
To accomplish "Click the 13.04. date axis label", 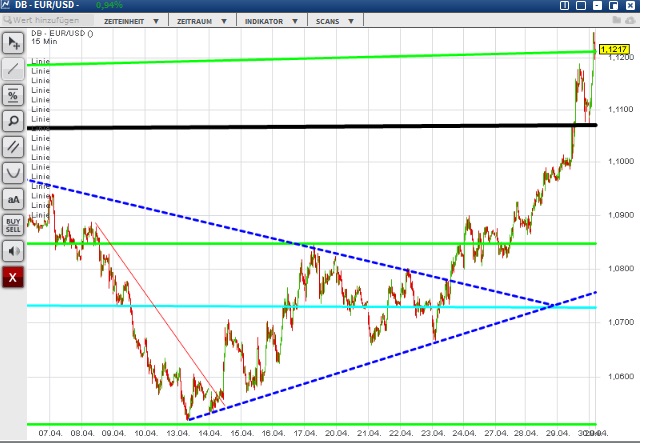I will (177, 433).
